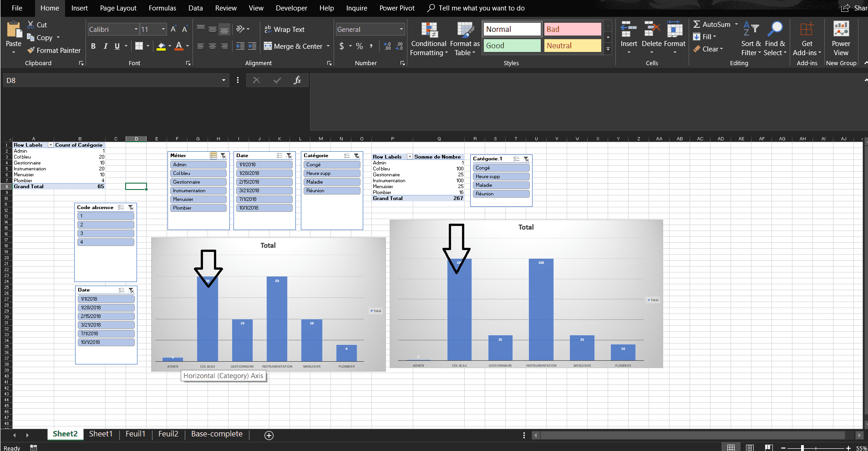
Task: Apply the Neutral cell style
Action: (x=572, y=46)
